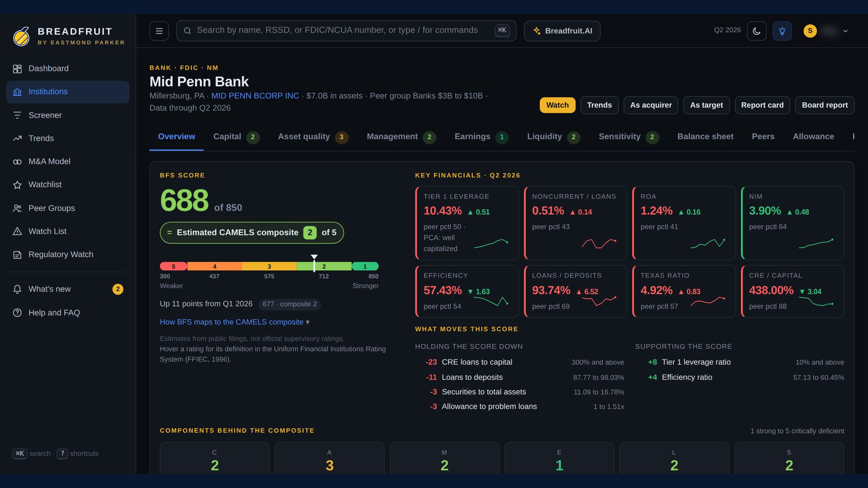Click the Trends line-chart icon in sidebar

[x=17, y=139]
